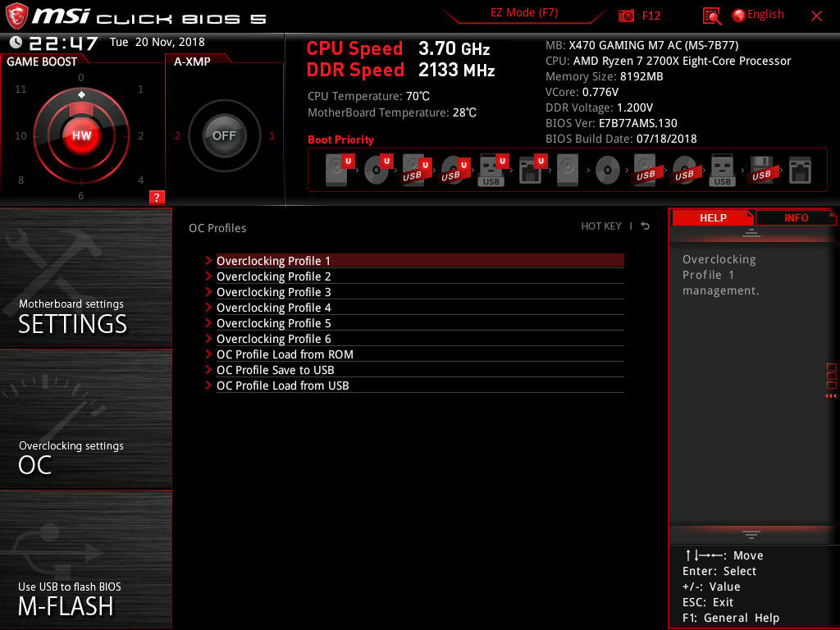Select the legacy network boot icon without badge

pyautogui.click(x=800, y=170)
